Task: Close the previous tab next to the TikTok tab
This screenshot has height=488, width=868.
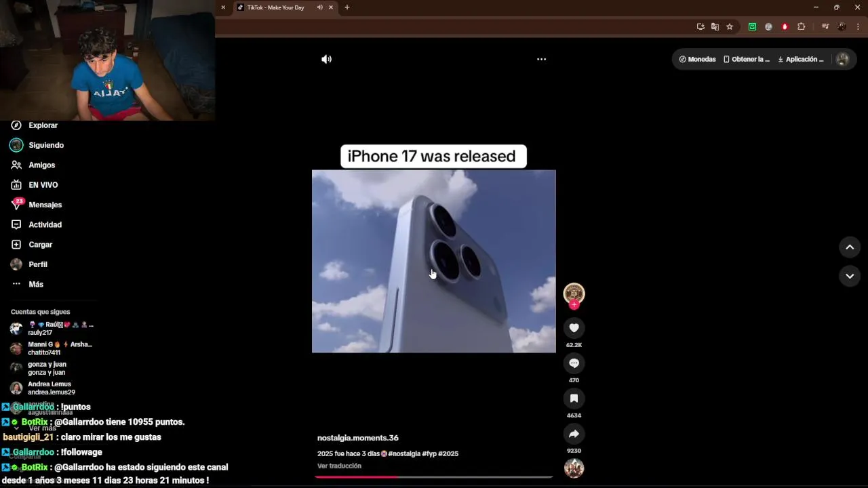Action: pyautogui.click(x=223, y=7)
